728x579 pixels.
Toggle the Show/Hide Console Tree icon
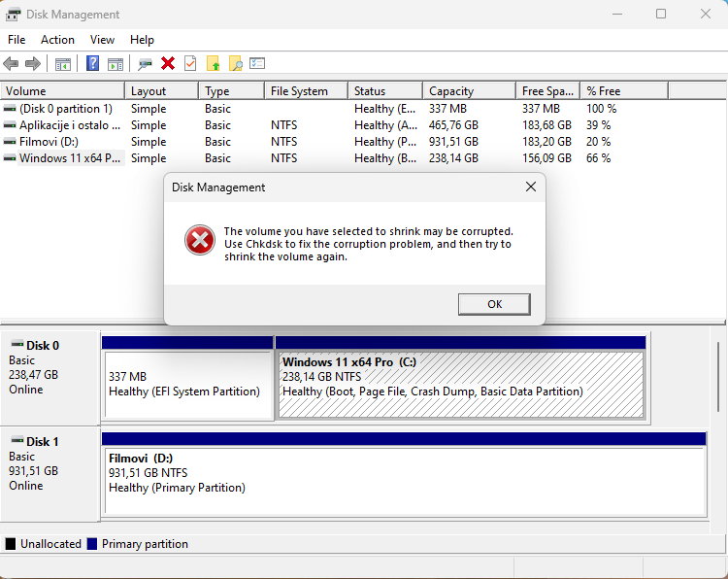[x=63, y=64]
